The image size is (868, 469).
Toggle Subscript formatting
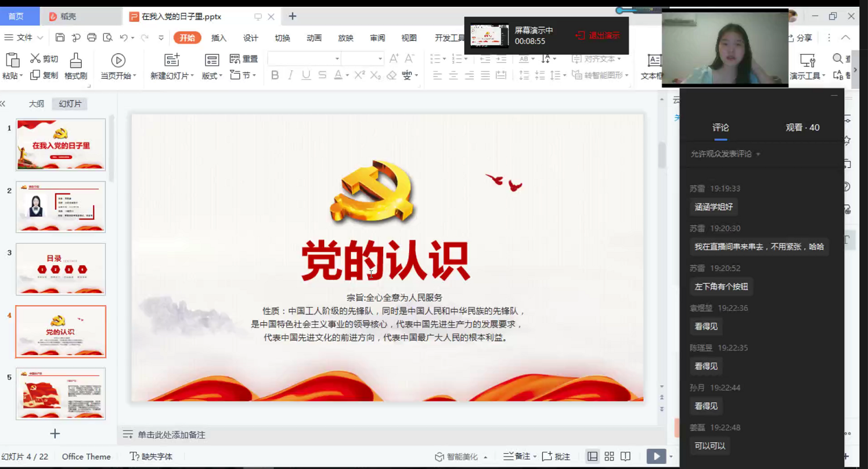375,75
